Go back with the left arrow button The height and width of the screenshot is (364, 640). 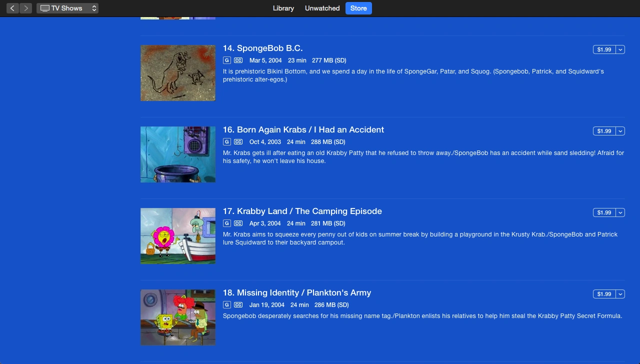tap(12, 8)
